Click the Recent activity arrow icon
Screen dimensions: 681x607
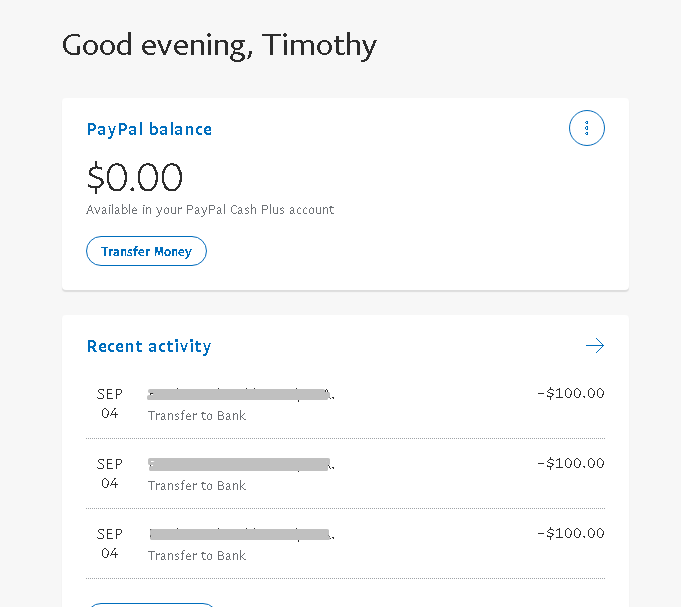click(x=595, y=346)
